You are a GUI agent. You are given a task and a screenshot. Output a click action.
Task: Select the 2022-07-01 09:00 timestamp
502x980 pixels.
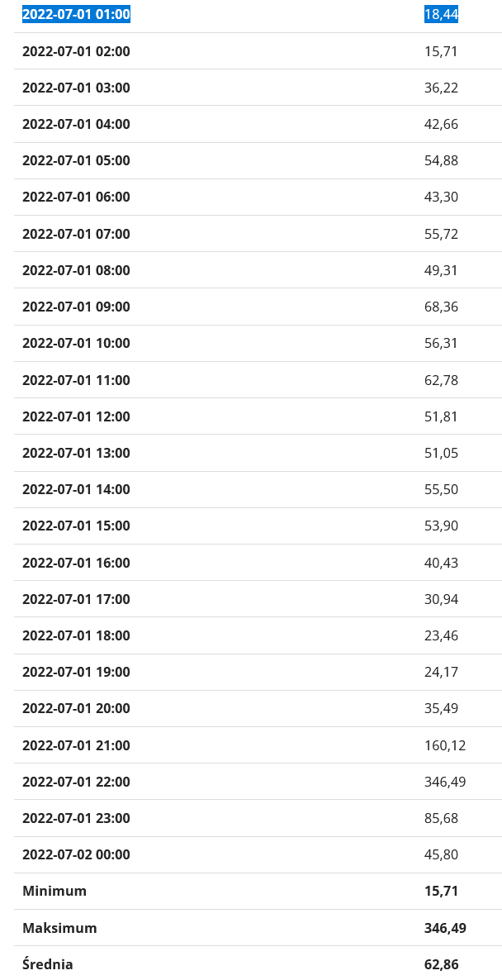[x=76, y=307]
